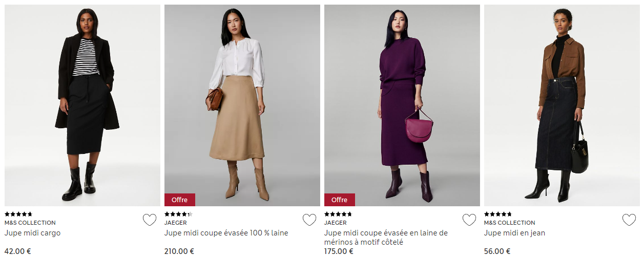Open the Jupe midi cargo product link

point(32,233)
